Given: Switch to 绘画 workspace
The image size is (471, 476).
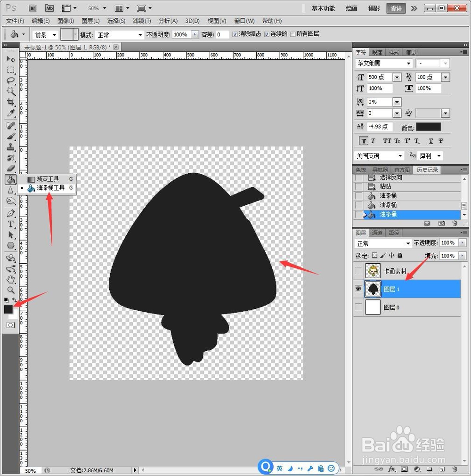Looking at the screenshot, I should (x=351, y=8).
